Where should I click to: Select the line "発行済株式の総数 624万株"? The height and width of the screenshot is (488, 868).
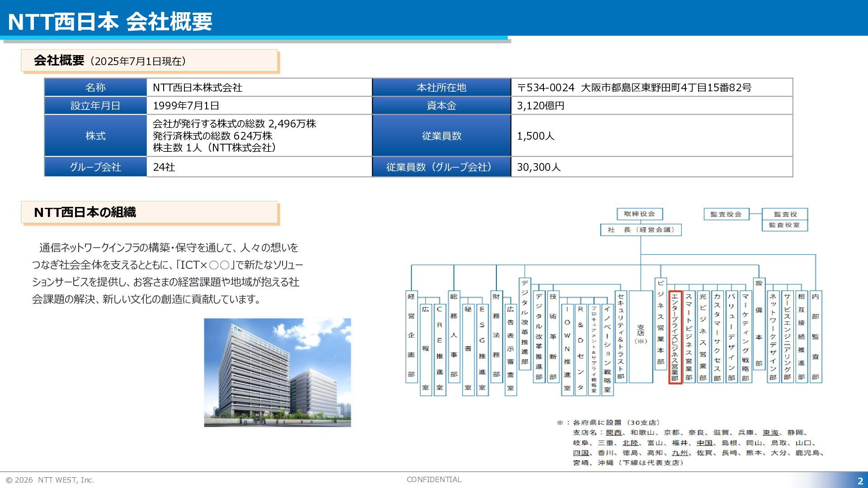point(212,136)
